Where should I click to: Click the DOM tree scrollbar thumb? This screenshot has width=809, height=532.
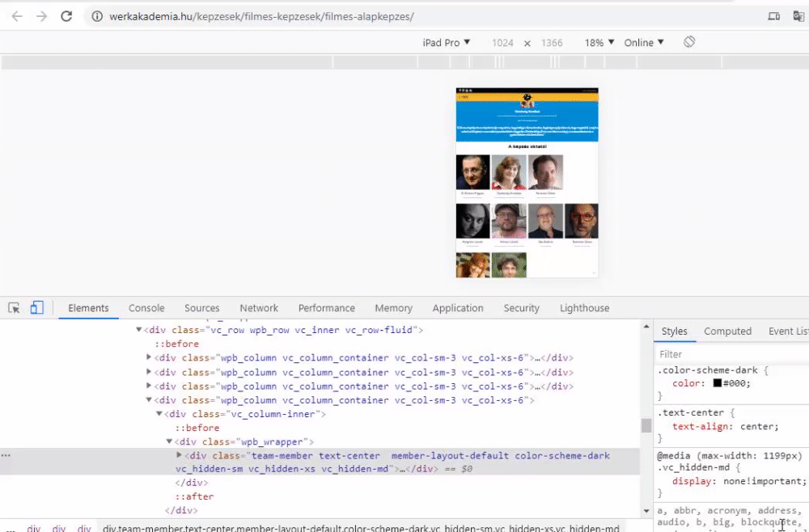click(646, 426)
